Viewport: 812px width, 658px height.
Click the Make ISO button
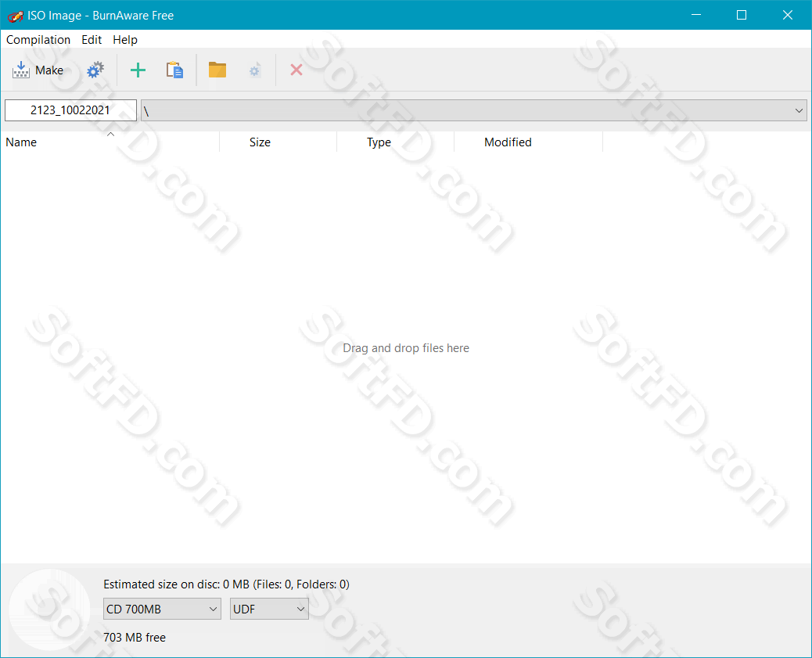tap(38, 70)
